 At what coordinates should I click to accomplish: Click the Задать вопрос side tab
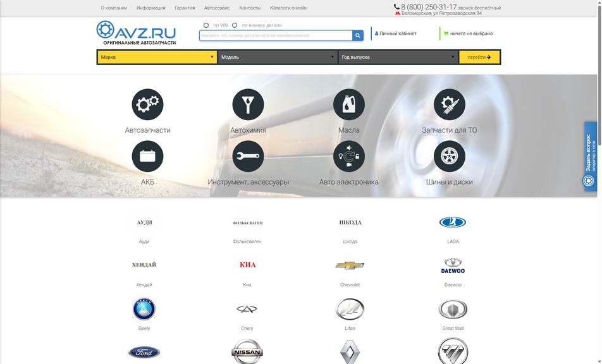point(591,157)
